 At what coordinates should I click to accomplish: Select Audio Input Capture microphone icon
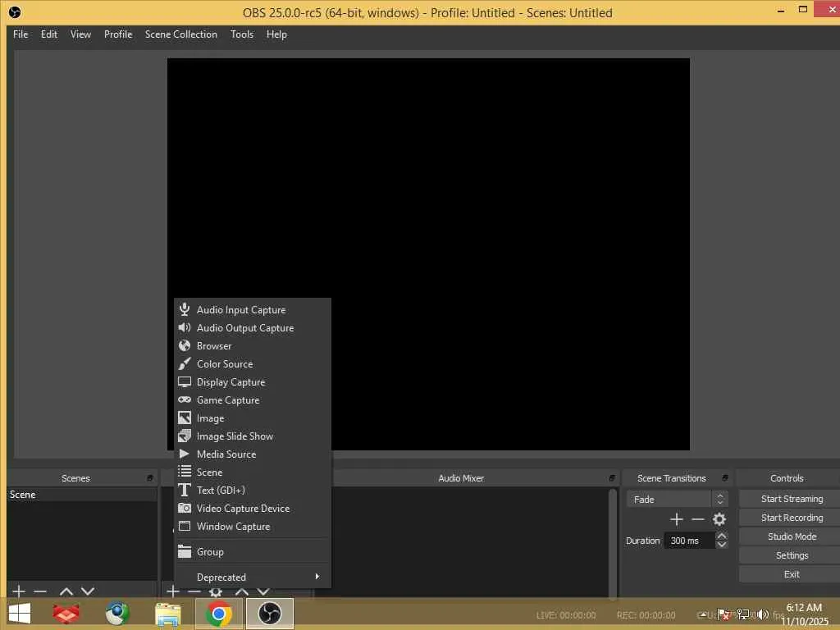pyautogui.click(x=185, y=309)
